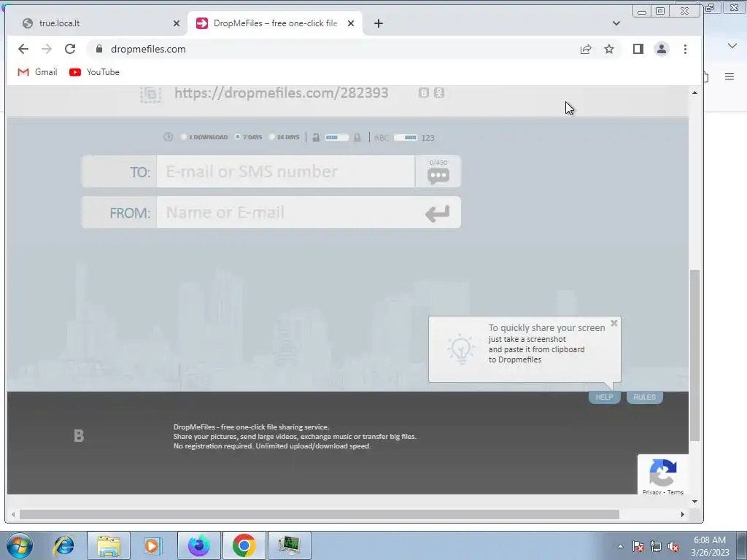Click the vertical scrollbar thumb
747x560 pixels.
[694, 355]
